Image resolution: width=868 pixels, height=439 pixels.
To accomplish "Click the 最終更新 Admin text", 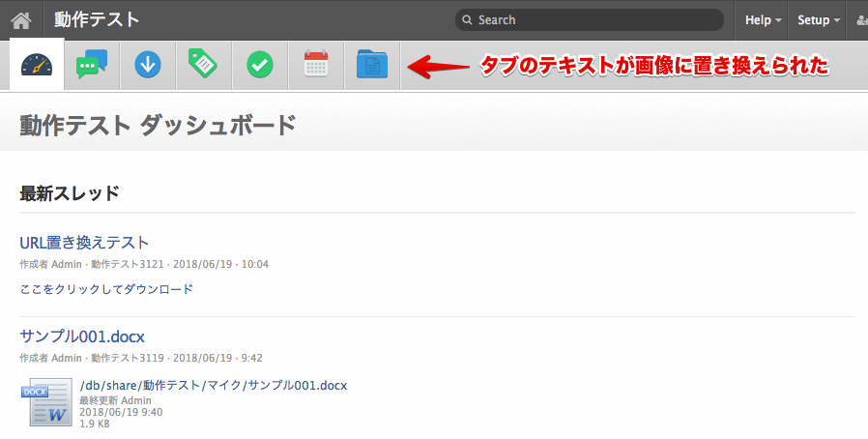I will 115,400.
